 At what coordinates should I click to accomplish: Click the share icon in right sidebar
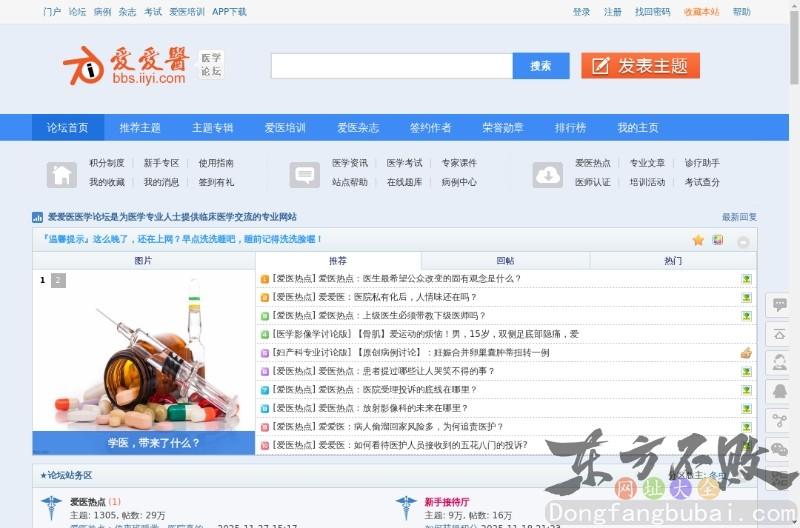[780, 420]
